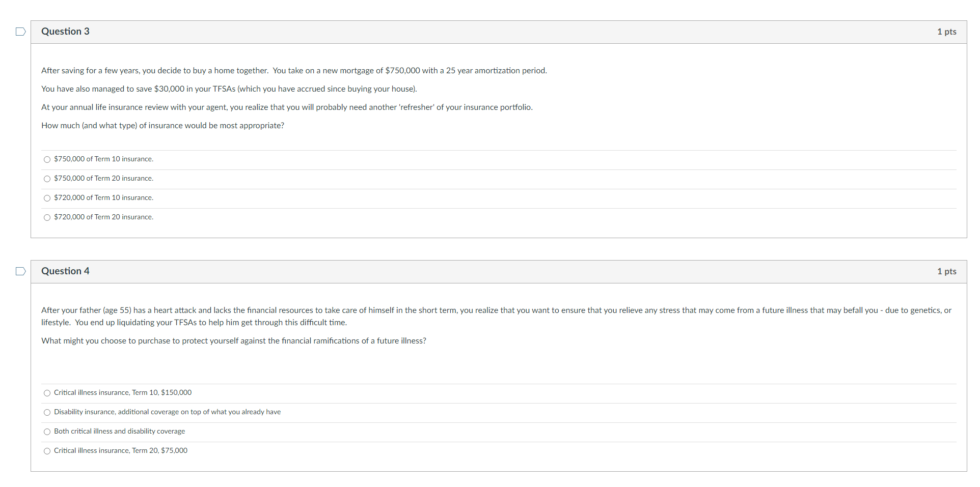The width and height of the screenshot is (980, 487).
Task: Click the annual life insurance review sentence
Action: click(287, 107)
